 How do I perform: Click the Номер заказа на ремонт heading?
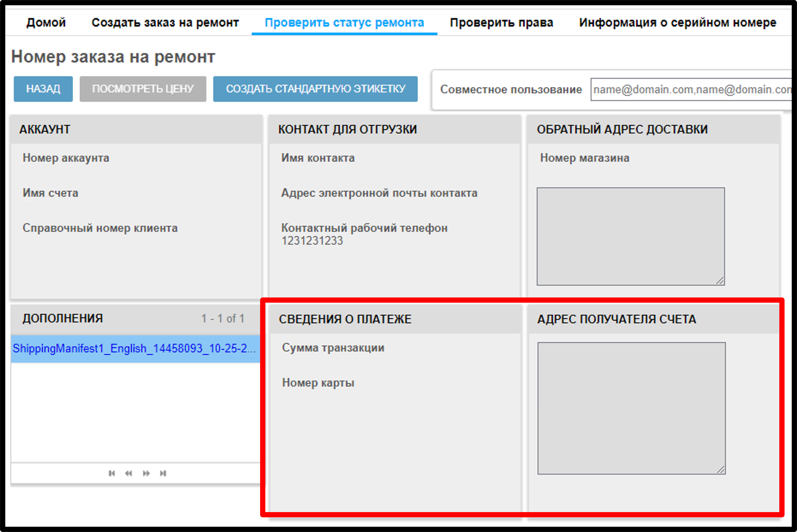click(x=113, y=57)
